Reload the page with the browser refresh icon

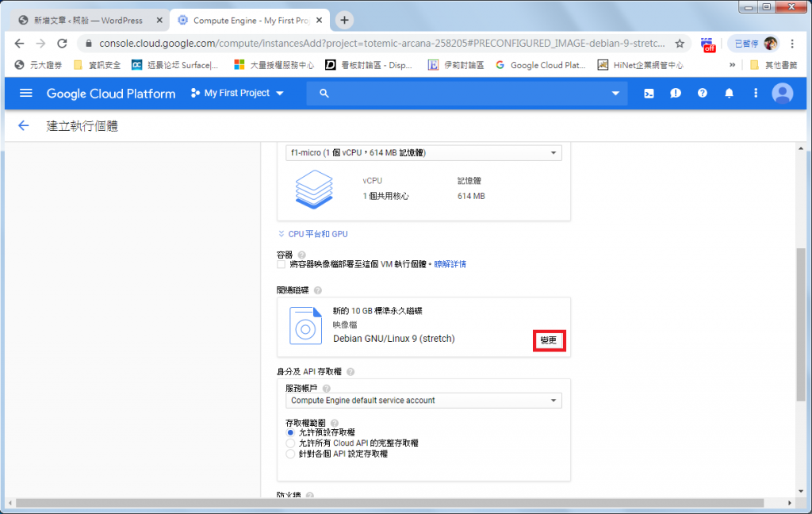coord(62,44)
